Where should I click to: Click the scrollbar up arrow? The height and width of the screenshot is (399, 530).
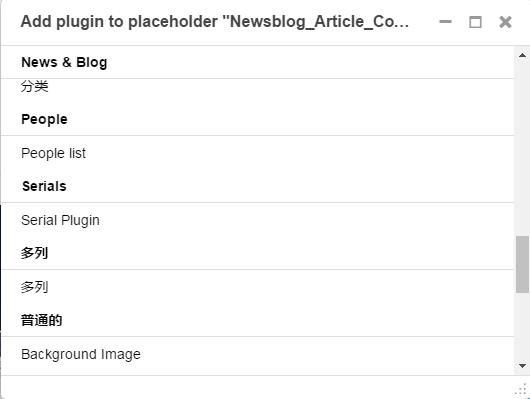(x=522, y=55)
